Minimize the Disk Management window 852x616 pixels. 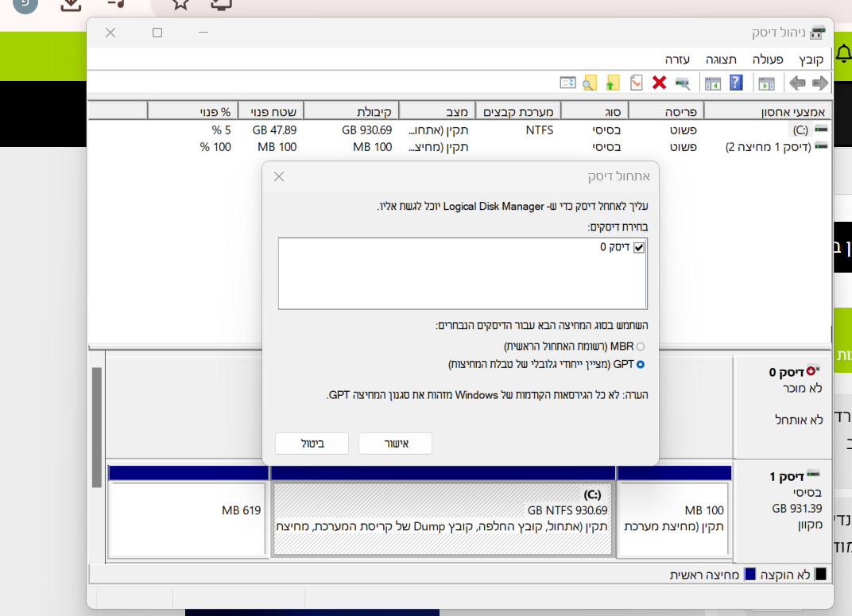click(x=203, y=33)
